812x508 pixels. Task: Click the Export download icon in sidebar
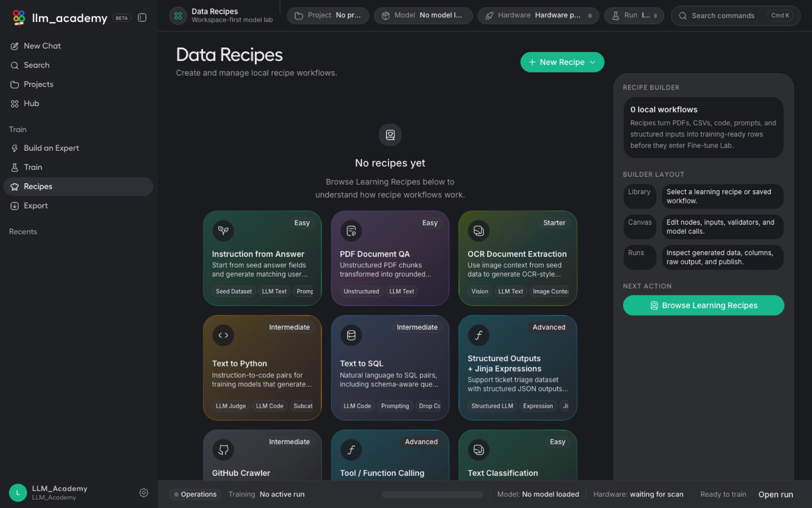point(15,206)
